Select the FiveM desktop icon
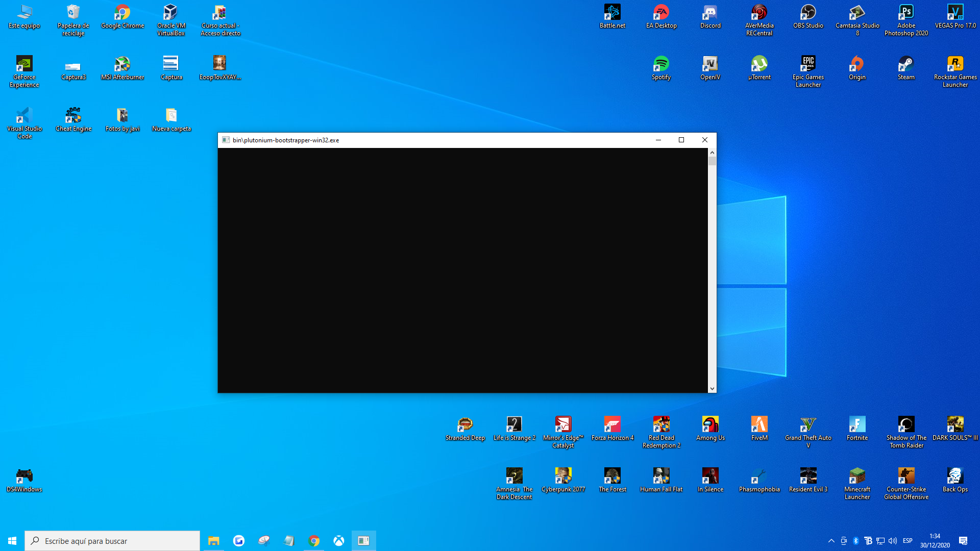This screenshot has width=980, height=551. (759, 429)
